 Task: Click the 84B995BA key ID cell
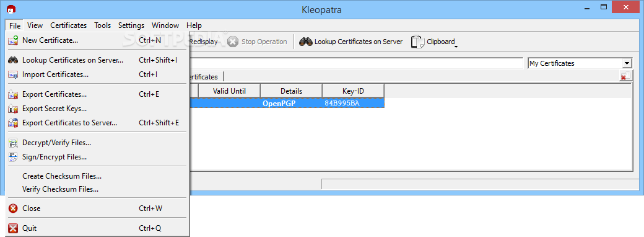353,103
